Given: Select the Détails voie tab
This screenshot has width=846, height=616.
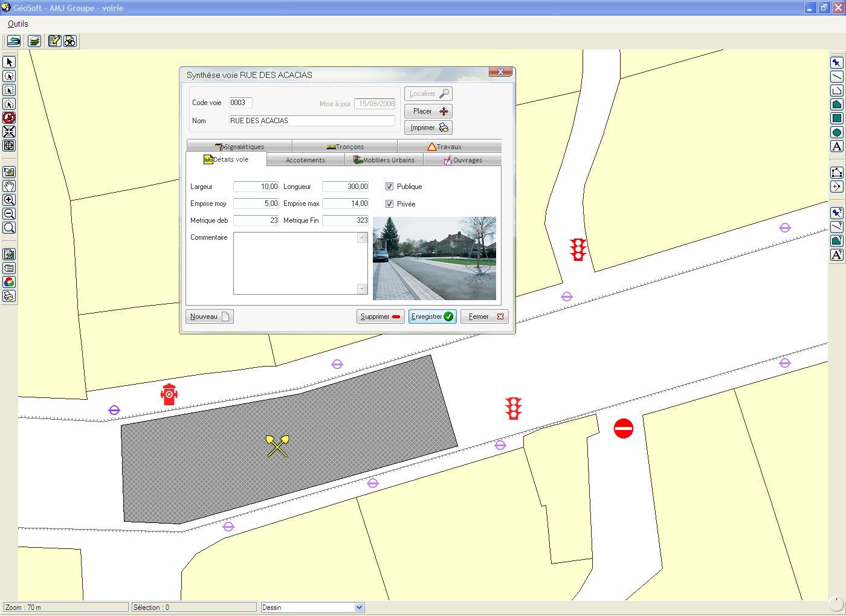Looking at the screenshot, I should pyautogui.click(x=226, y=159).
